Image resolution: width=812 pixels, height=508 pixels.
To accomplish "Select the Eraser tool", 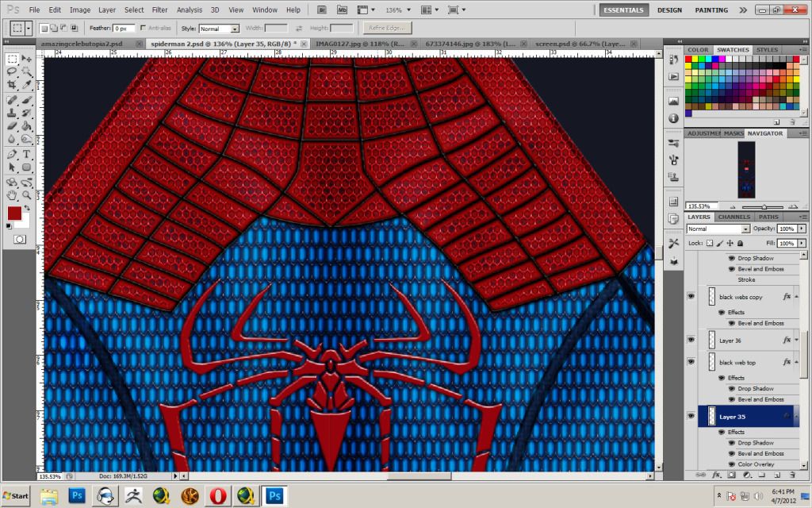I will [12, 125].
